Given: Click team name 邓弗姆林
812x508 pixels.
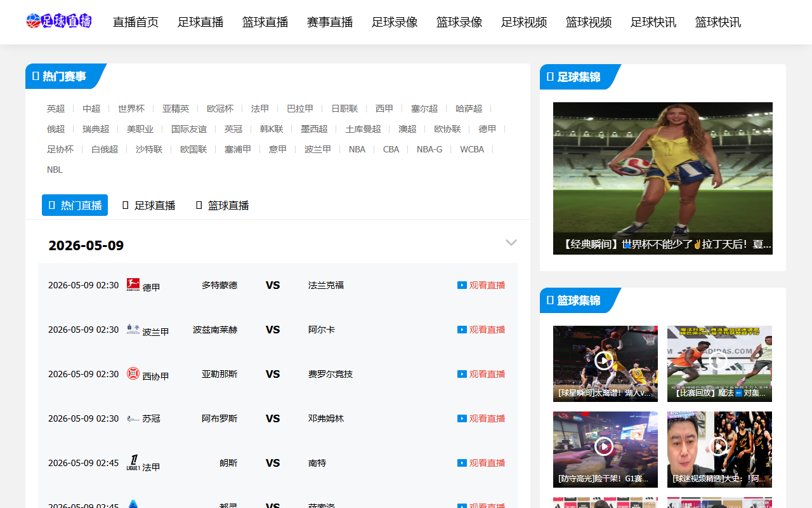Looking at the screenshot, I should (326, 418).
